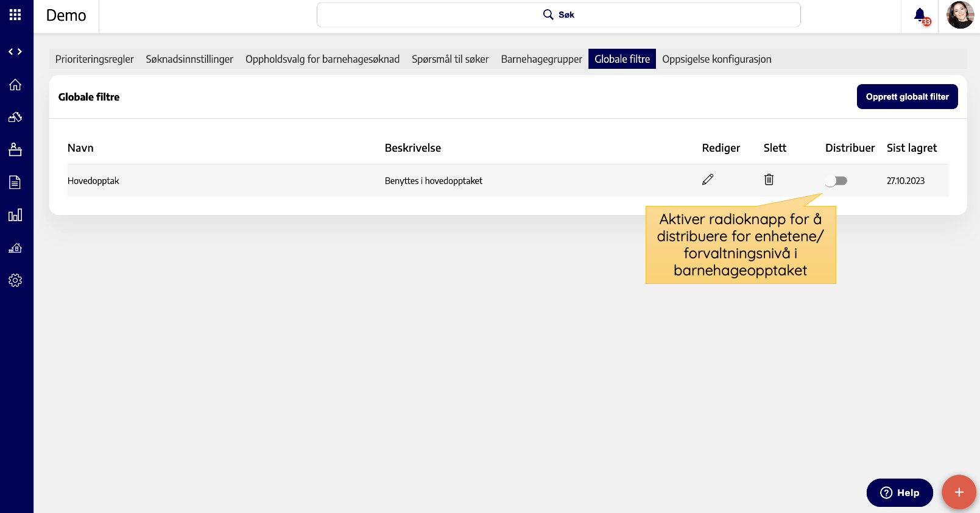Select the Barnehagegrupper tab

[x=541, y=59]
